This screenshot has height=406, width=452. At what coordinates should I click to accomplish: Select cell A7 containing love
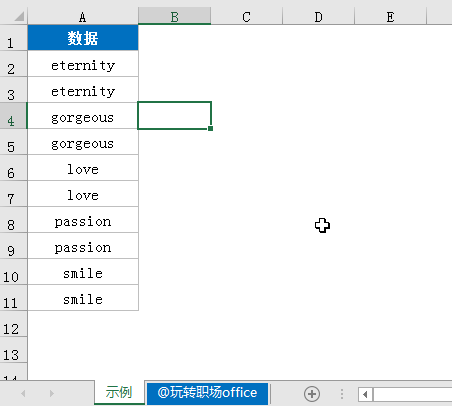[x=83, y=194]
